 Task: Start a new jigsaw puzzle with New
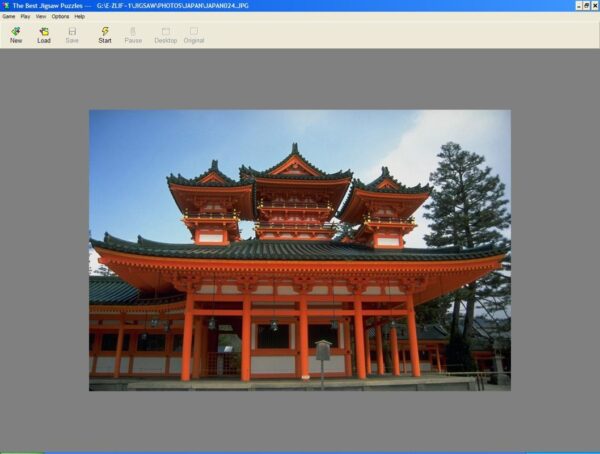click(16, 34)
